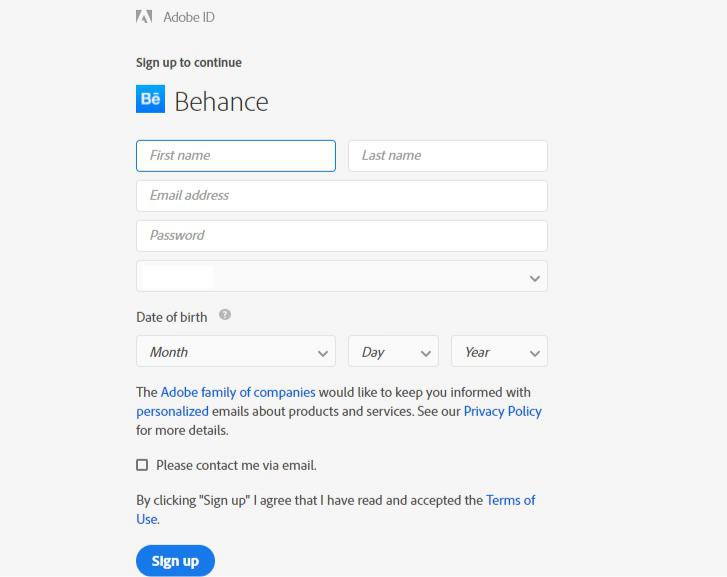Screen dimensions: 727x577
Task: Check the Please contact me via email box
Action: point(142,465)
